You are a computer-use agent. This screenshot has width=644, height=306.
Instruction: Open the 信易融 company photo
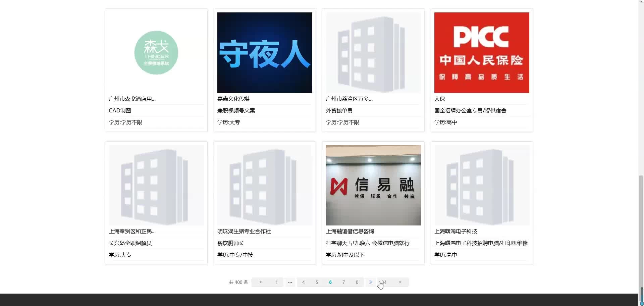coord(373,185)
